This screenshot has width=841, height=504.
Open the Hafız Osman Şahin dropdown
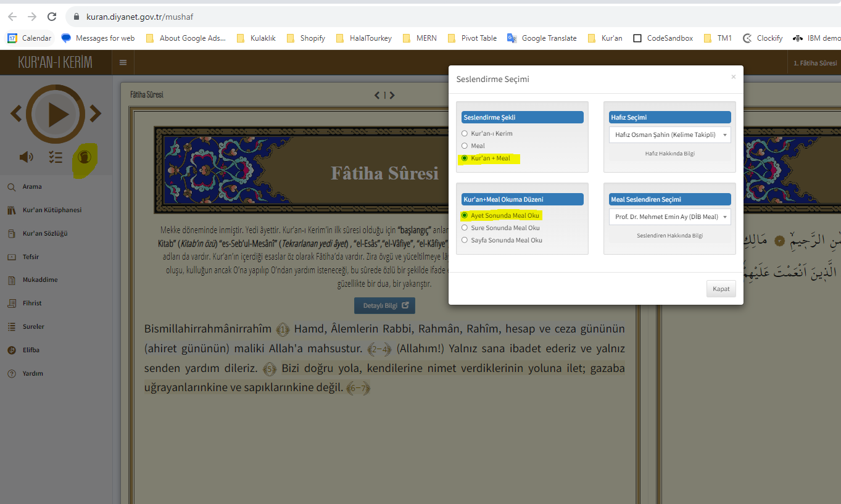[x=669, y=134]
